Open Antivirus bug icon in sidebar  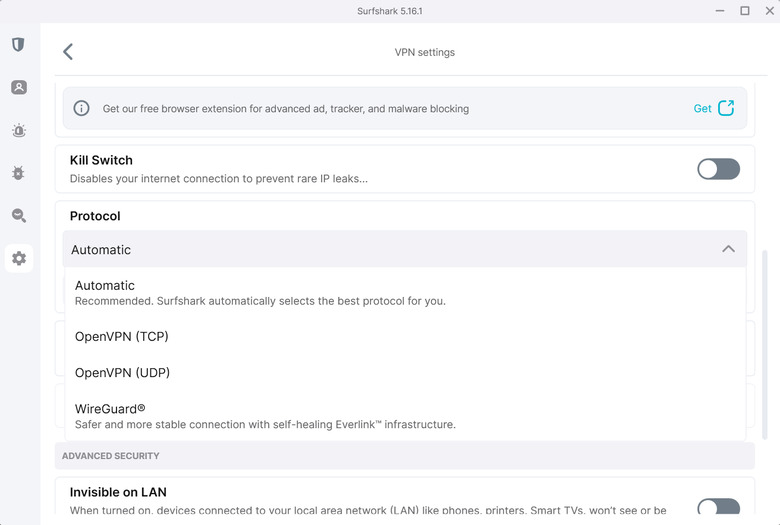coord(18,173)
